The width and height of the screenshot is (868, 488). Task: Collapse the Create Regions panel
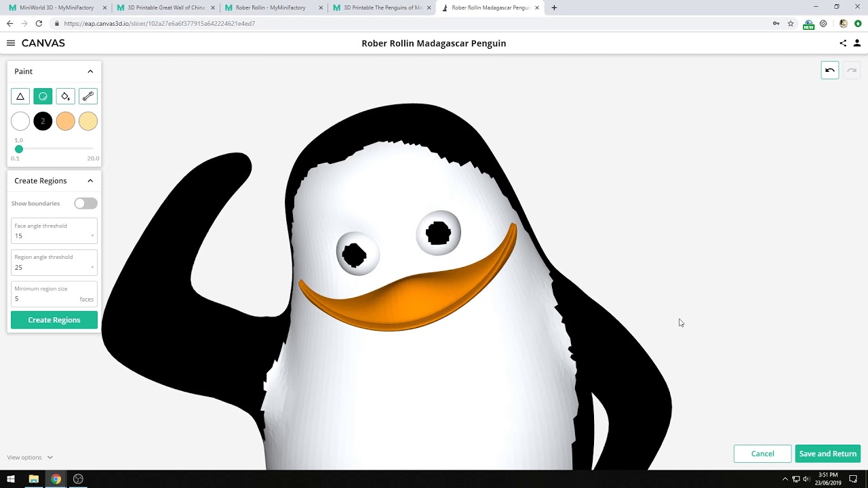[x=90, y=181]
